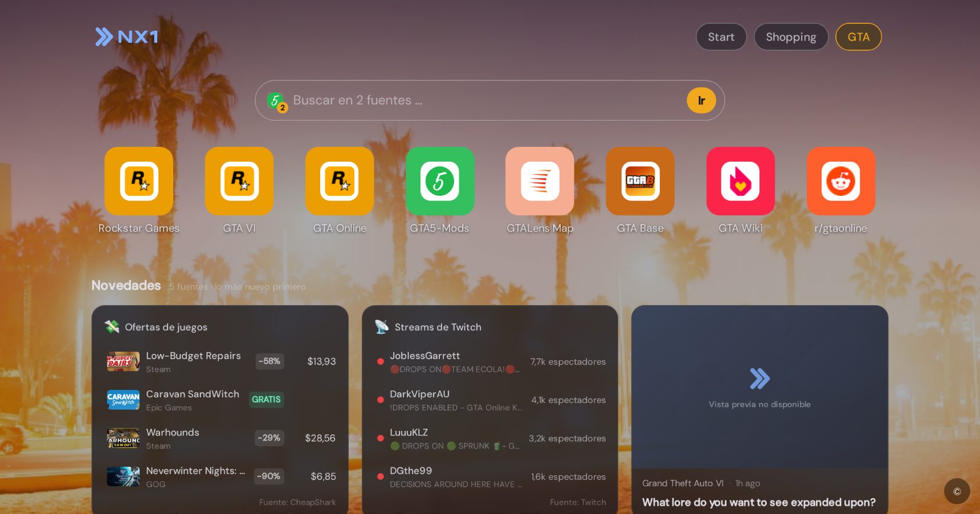Click the Fuente: Twitch credit
Screen dimensions: 980x514
click(578, 502)
